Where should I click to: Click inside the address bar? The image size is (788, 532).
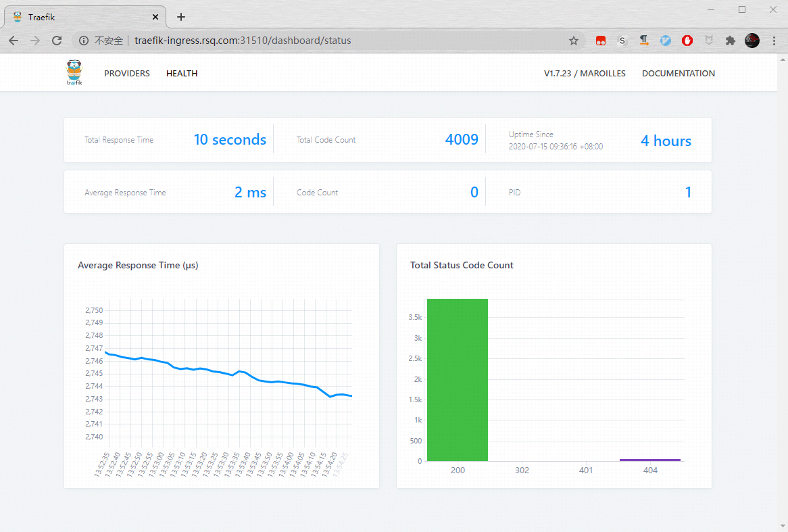point(270,41)
